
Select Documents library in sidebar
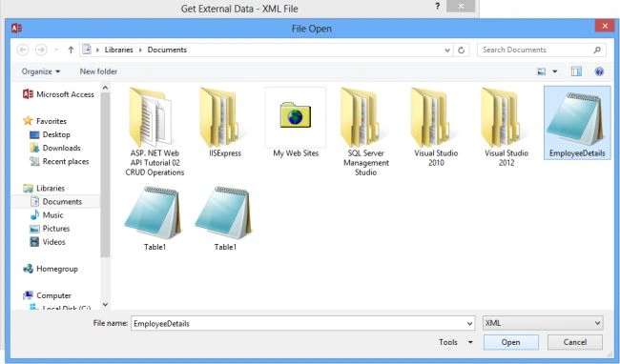click(x=56, y=202)
